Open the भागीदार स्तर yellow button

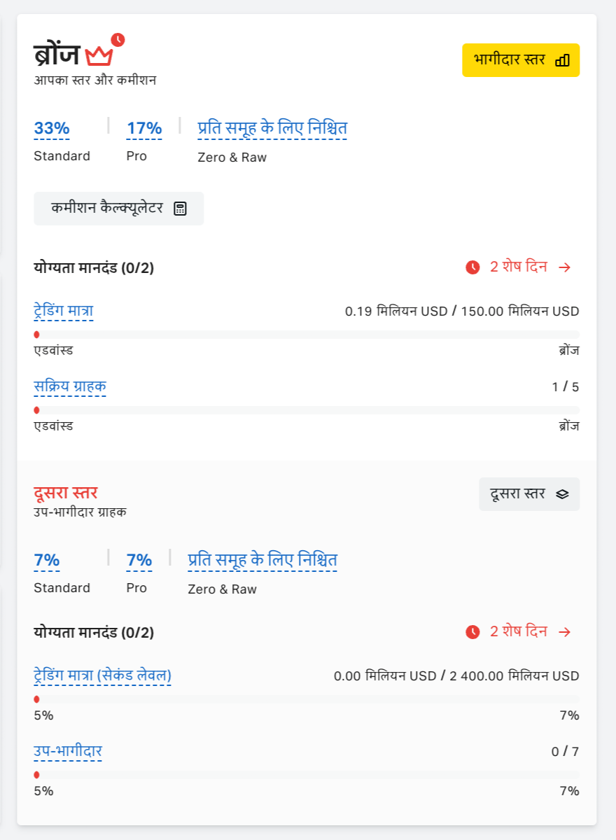[x=520, y=60]
